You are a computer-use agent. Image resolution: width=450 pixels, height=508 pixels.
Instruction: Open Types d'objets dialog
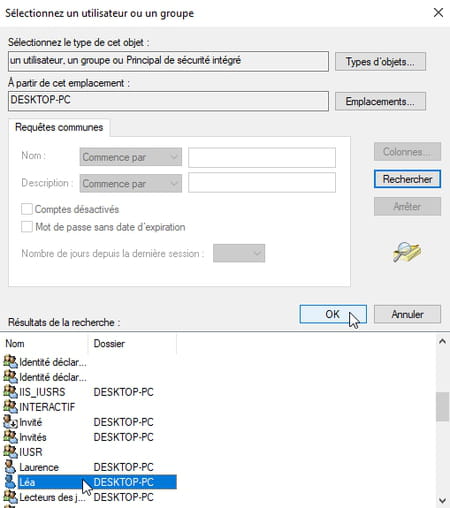(380, 61)
